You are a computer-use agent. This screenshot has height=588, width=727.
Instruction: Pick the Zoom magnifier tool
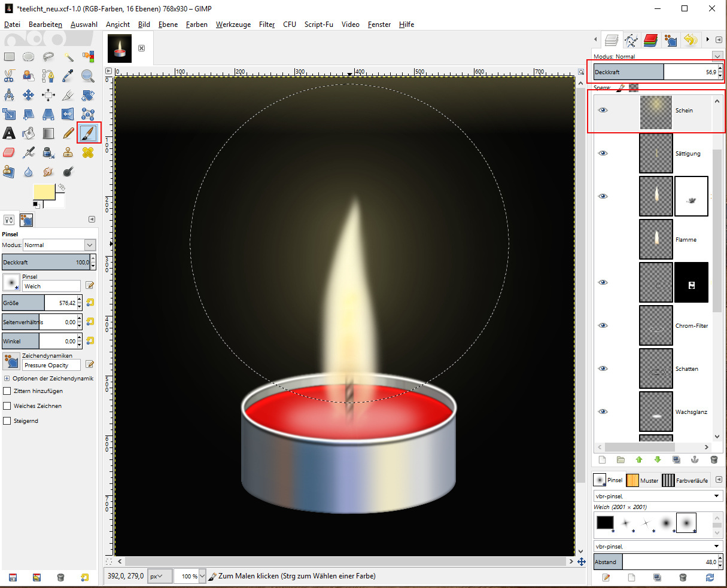(88, 76)
